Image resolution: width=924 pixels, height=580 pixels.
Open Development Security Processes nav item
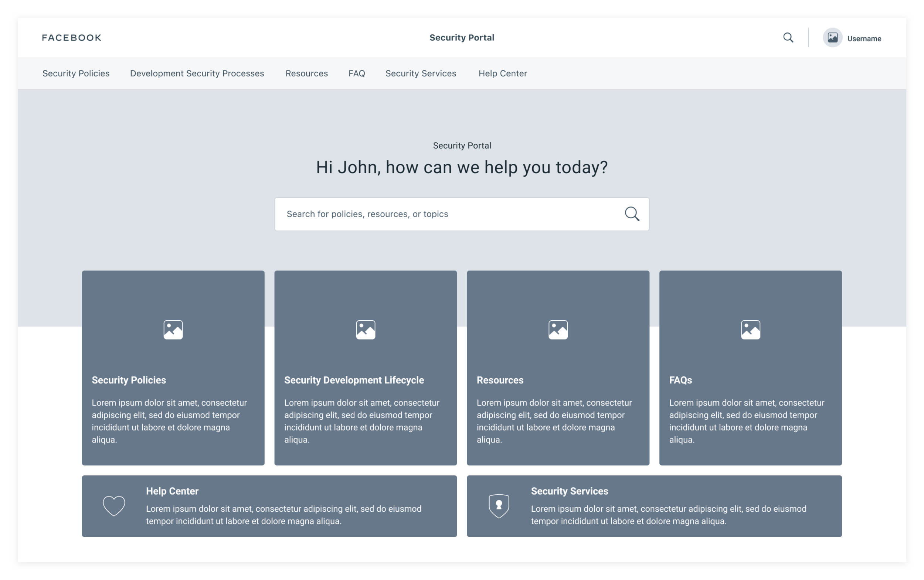click(x=197, y=73)
